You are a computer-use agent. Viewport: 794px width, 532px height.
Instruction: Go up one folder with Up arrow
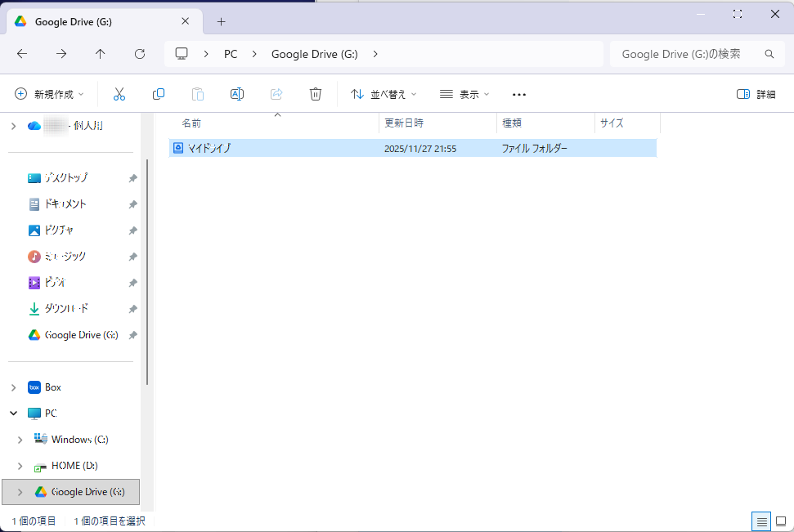coord(101,54)
